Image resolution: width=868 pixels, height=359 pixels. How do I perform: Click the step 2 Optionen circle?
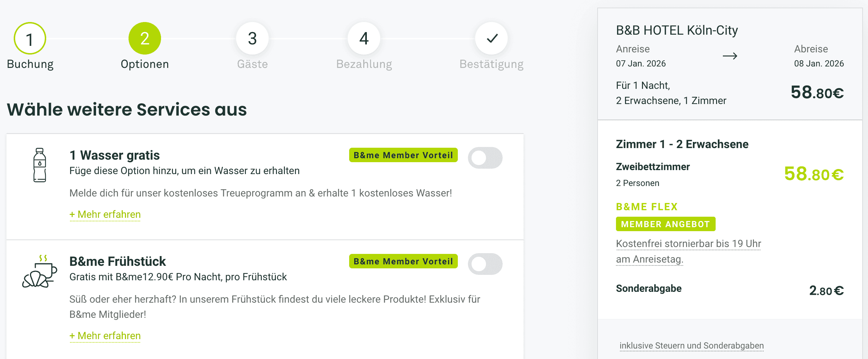click(x=145, y=38)
